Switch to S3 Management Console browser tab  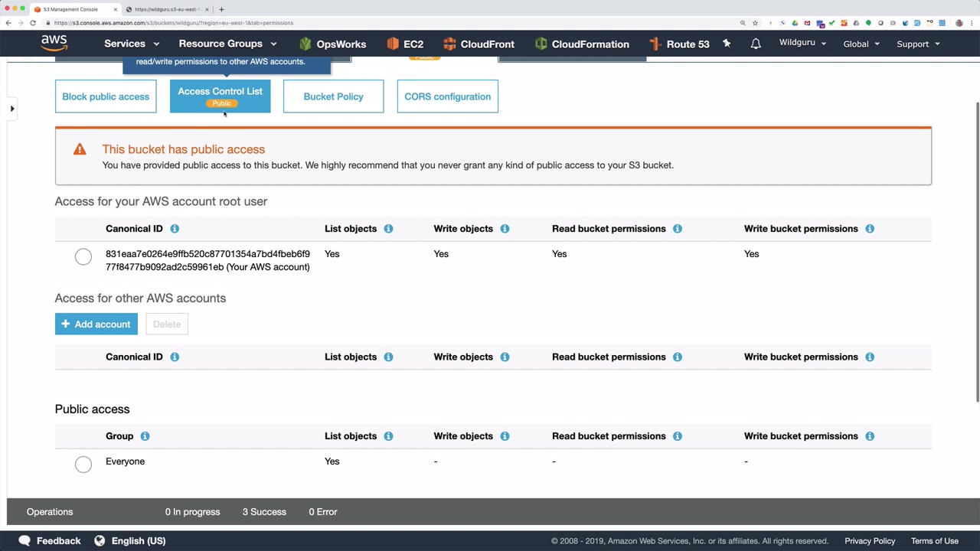pyautogui.click(x=75, y=9)
